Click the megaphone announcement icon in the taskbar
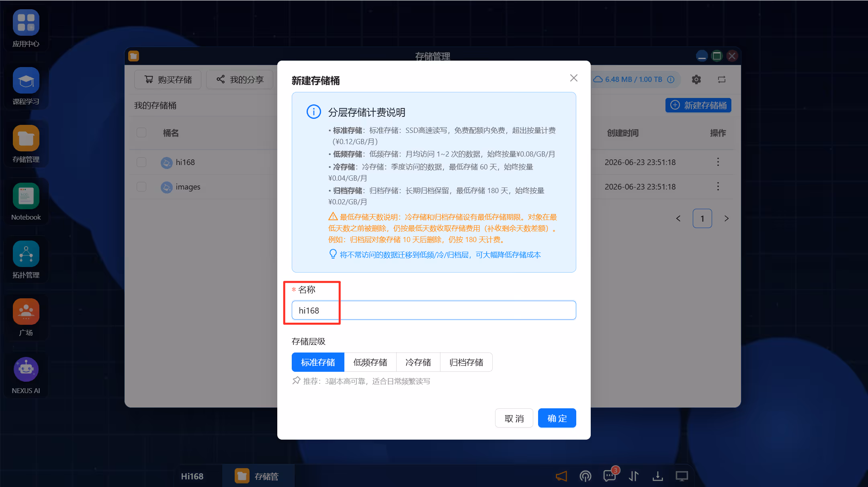868x487 pixels. pyautogui.click(x=561, y=476)
